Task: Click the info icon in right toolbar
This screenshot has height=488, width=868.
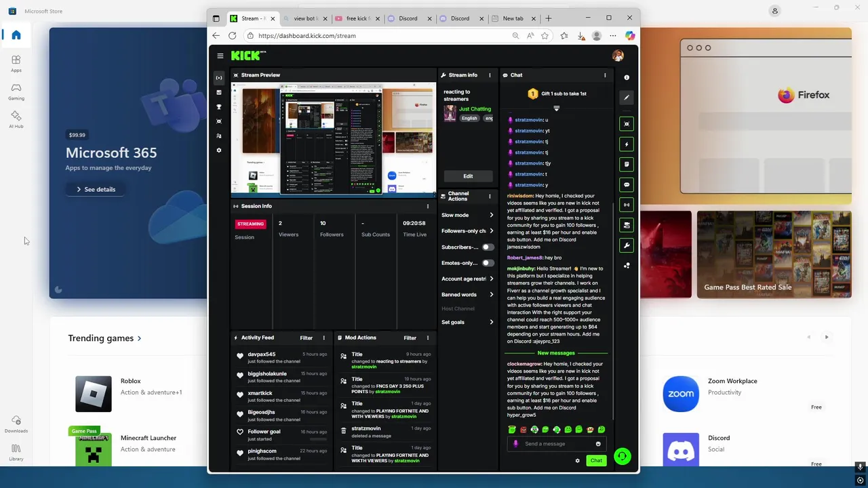Action: [627, 77]
